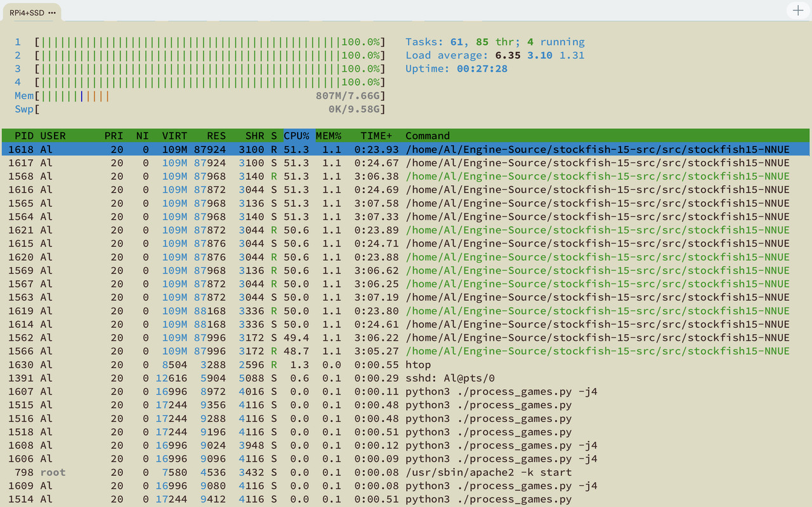The width and height of the screenshot is (812, 507).
Task: Select process row with PID 1563
Action: pos(406,297)
